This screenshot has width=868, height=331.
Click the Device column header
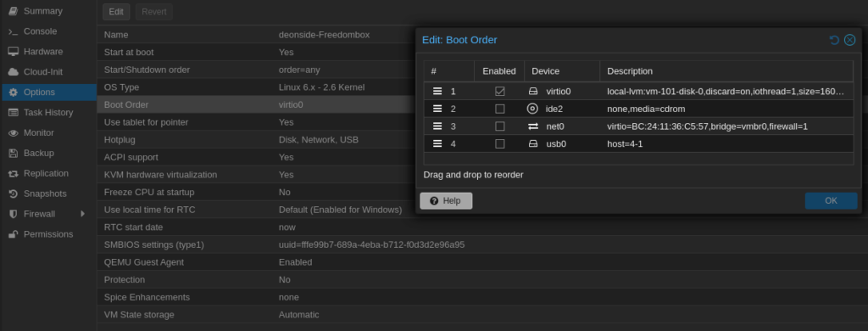point(562,71)
